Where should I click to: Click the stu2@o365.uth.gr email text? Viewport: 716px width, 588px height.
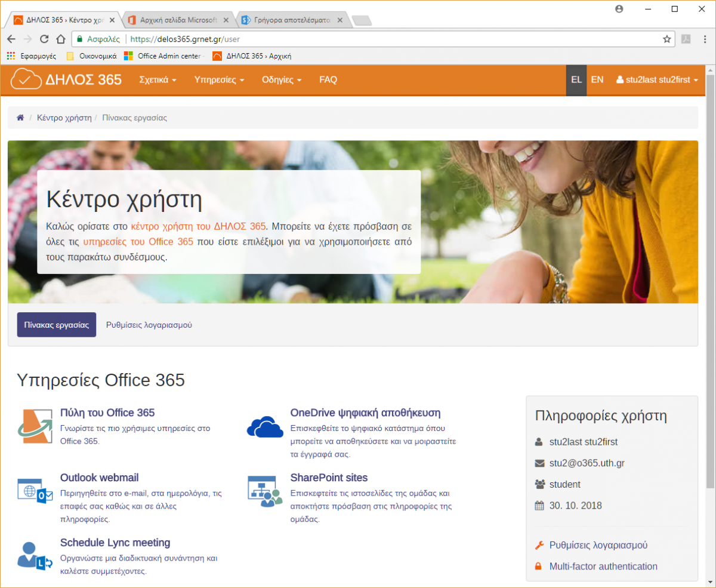587,463
